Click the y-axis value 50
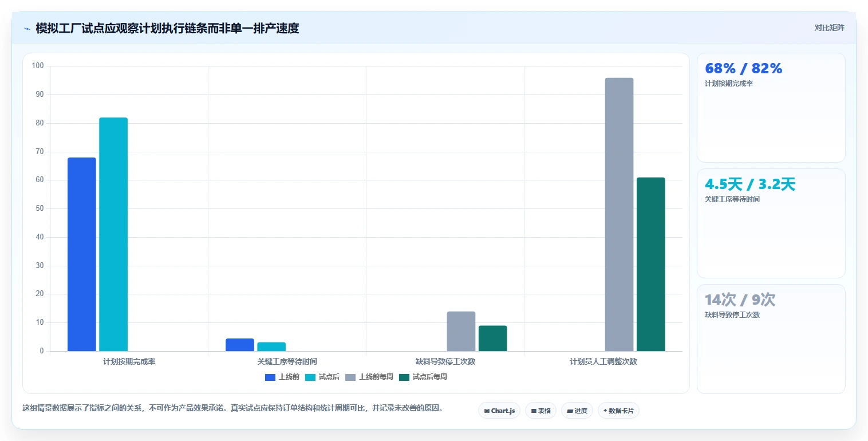 pyautogui.click(x=40, y=208)
